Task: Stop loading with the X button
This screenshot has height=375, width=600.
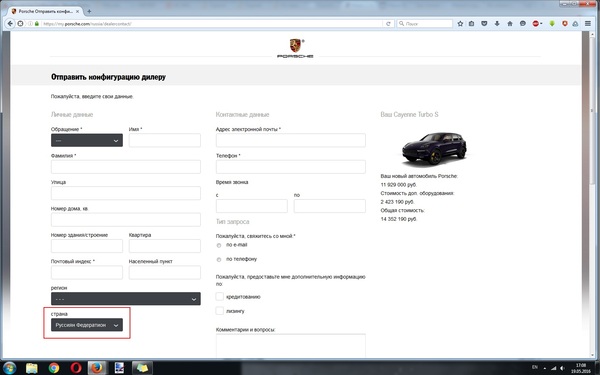Action: pyautogui.click(x=20, y=23)
